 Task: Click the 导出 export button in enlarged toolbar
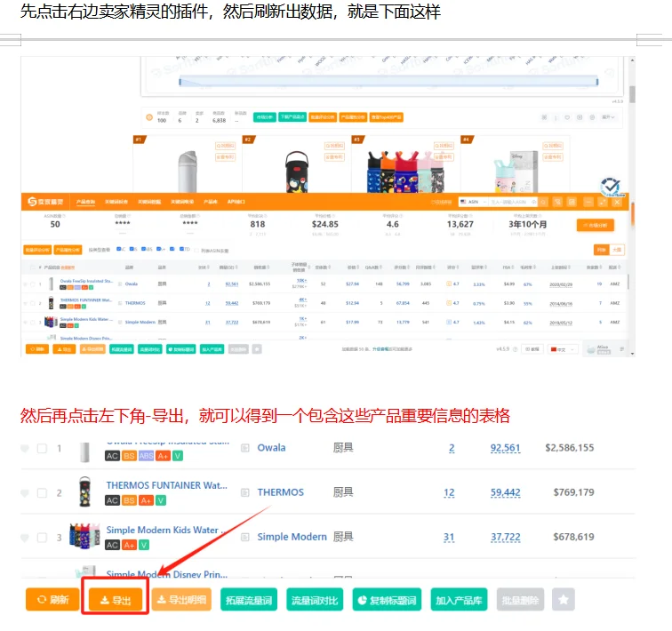pos(116,600)
